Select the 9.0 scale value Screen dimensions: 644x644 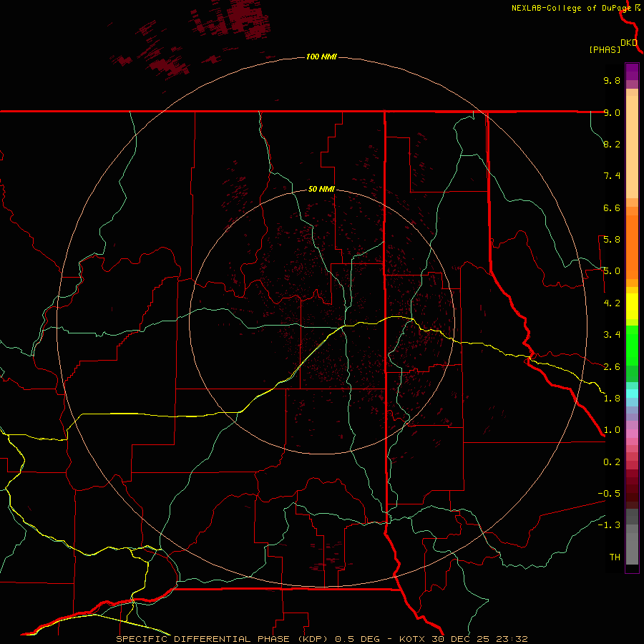tap(612, 112)
